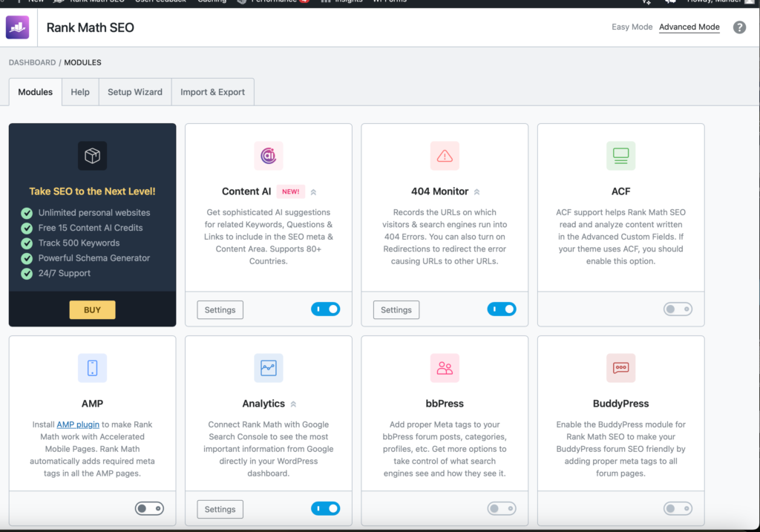The height and width of the screenshot is (532, 760).
Task: Open the Import & Export tab
Action: (x=212, y=91)
